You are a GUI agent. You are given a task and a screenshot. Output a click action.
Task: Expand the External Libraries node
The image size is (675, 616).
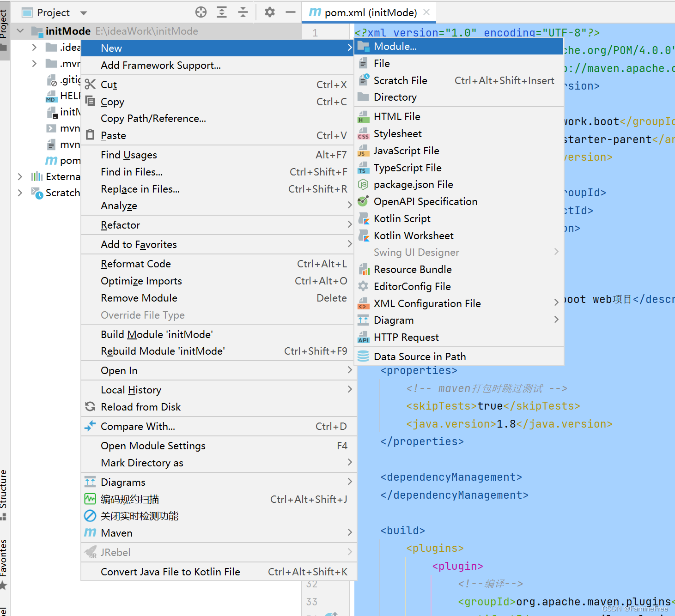[x=20, y=176]
